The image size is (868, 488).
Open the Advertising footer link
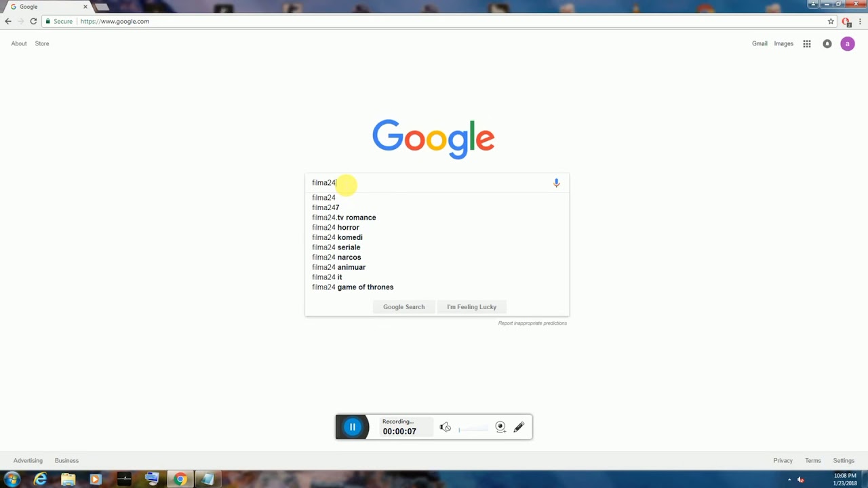coord(28,461)
